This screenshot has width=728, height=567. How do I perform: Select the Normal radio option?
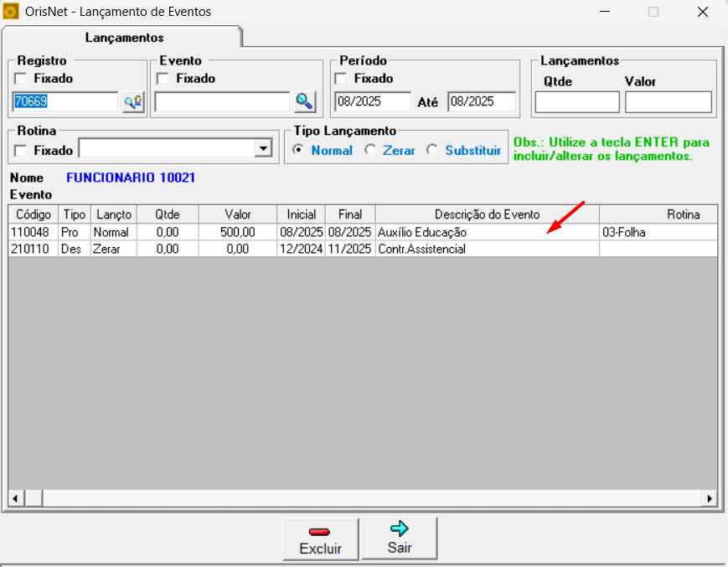(297, 151)
